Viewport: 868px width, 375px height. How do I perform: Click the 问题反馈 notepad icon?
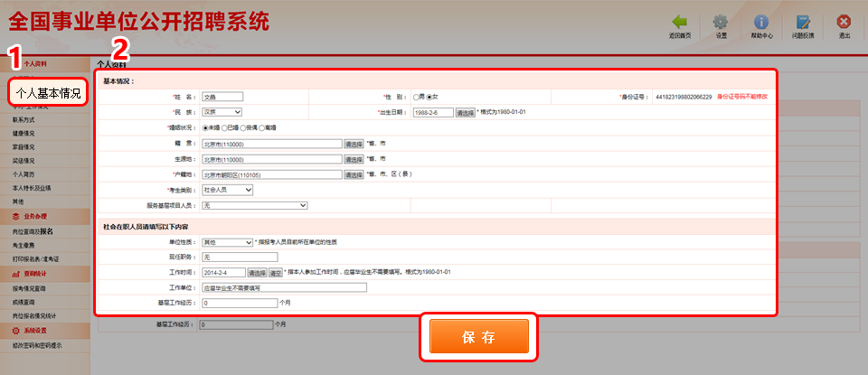click(x=803, y=22)
